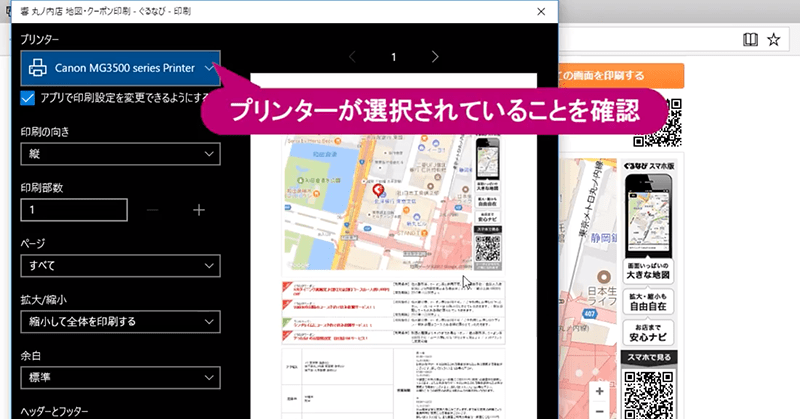This screenshot has width=800, height=419.
Task: Click the 大きな地図 badge in sidebar
Action: click(x=648, y=270)
